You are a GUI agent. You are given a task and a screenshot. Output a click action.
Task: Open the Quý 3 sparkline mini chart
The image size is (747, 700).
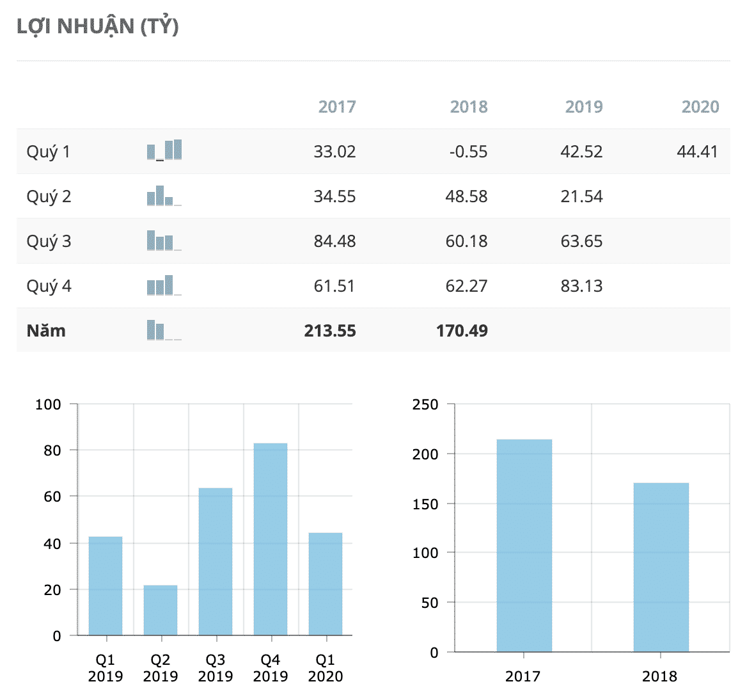164,241
